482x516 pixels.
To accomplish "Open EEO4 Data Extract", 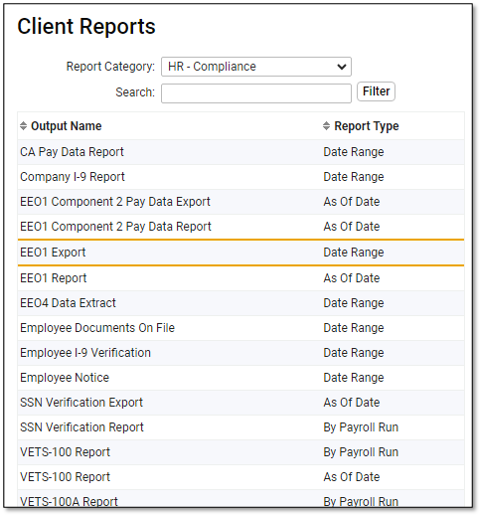I will [x=241, y=303].
